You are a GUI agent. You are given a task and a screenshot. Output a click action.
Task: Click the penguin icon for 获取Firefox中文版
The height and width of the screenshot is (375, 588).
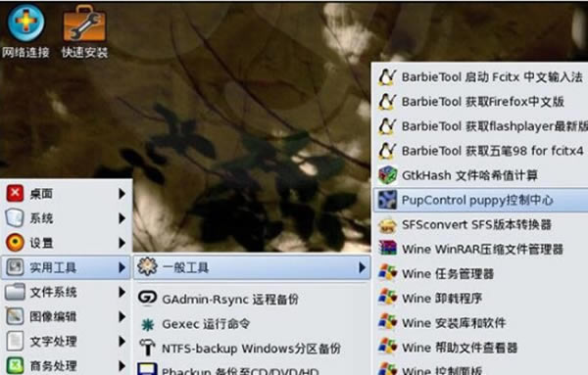click(387, 102)
